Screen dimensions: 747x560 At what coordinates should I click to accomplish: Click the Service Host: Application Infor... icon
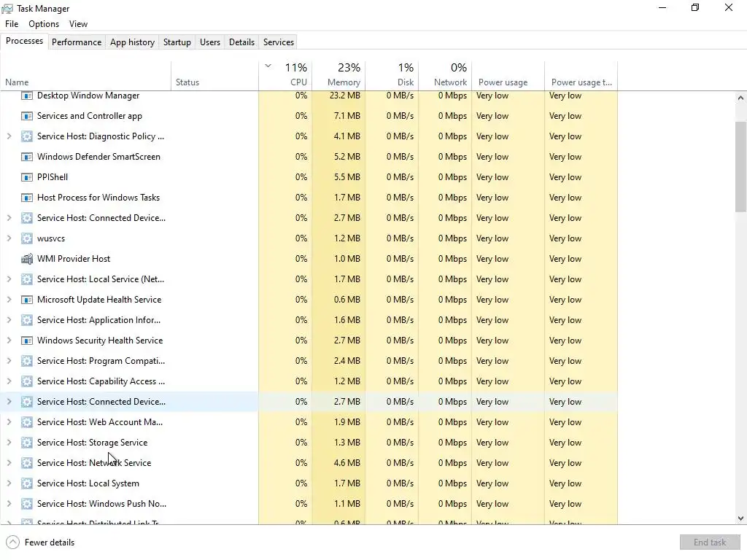click(x=27, y=321)
